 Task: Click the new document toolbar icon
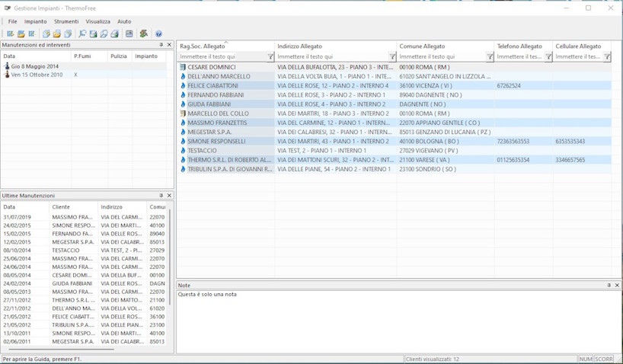click(x=46, y=34)
